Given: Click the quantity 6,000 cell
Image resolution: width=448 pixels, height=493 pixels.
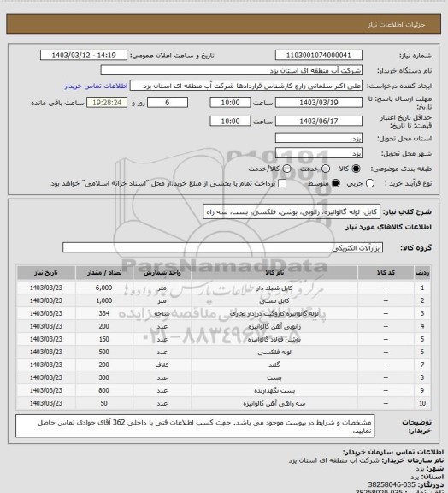Looking at the screenshot, I should [x=104, y=288].
